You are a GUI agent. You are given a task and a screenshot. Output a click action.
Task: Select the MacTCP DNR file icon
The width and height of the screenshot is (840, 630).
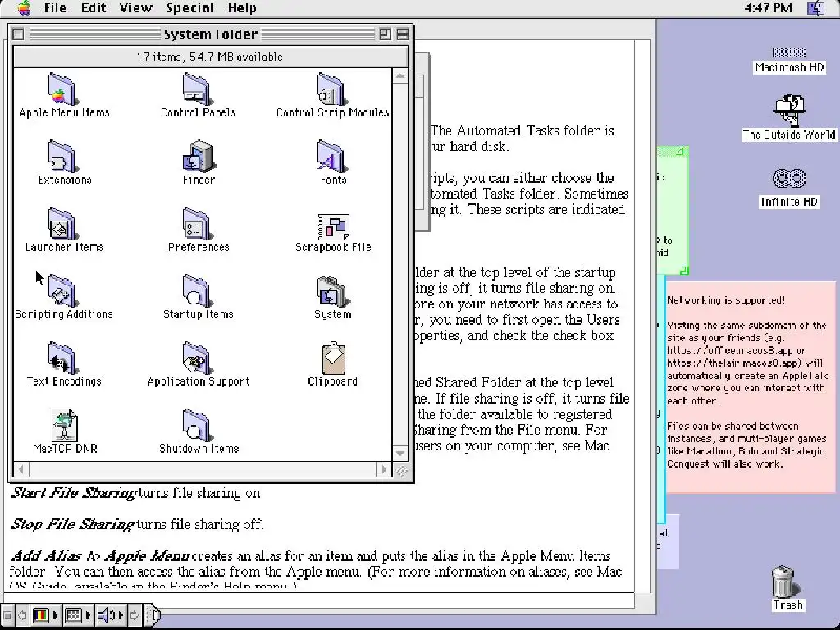point(64,426)
